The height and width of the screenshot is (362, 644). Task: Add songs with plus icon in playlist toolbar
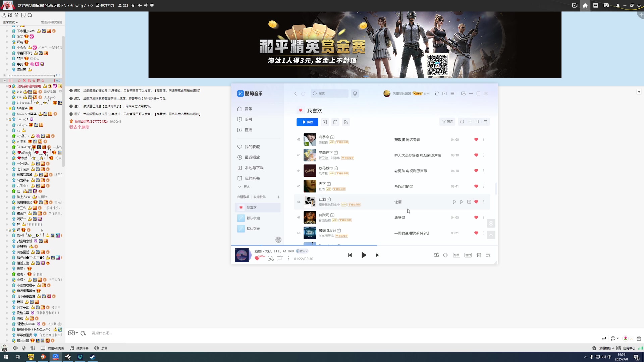point(470,122)
